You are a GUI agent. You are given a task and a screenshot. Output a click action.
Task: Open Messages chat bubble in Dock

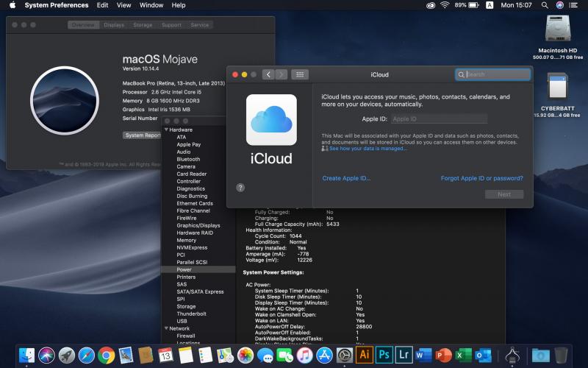pyautogui.click(x=265, y=355)
